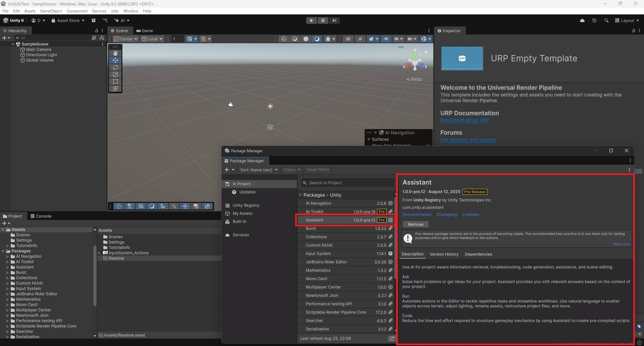Select Main Camera in Hierarchy
Viewport: 644px width, 346px height.
(38, 49)
